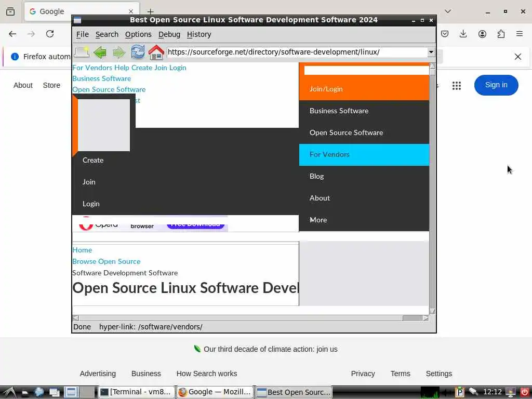Switch to the Terminal taskbar button
The height and width of the screenshot is (399, 532).
point(137,392)
